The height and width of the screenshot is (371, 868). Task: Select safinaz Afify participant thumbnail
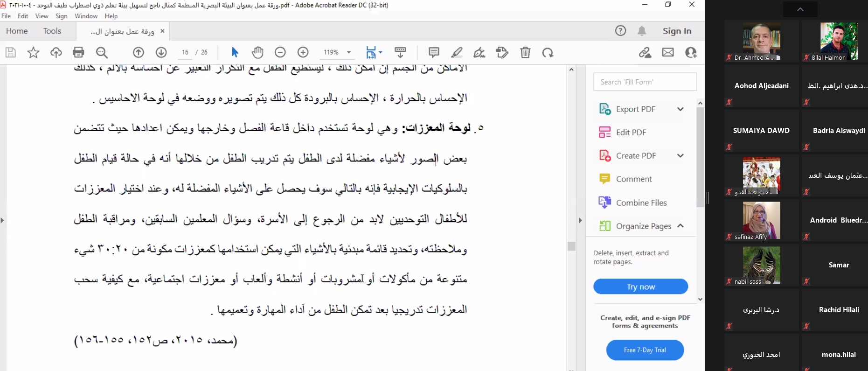point(761,221)
